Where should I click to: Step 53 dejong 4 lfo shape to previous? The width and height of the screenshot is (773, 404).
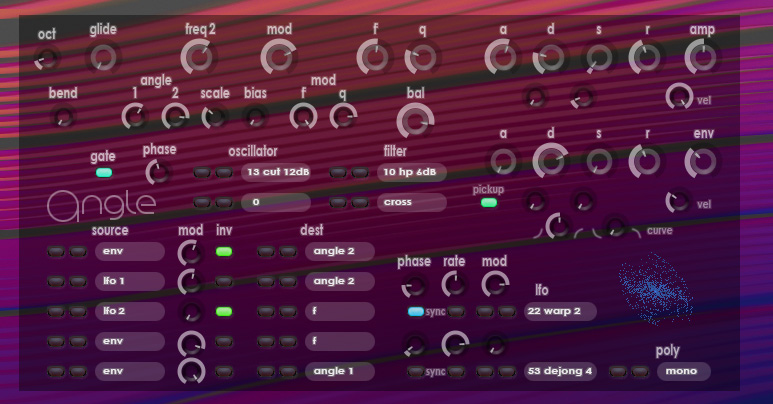click(485, 371)
